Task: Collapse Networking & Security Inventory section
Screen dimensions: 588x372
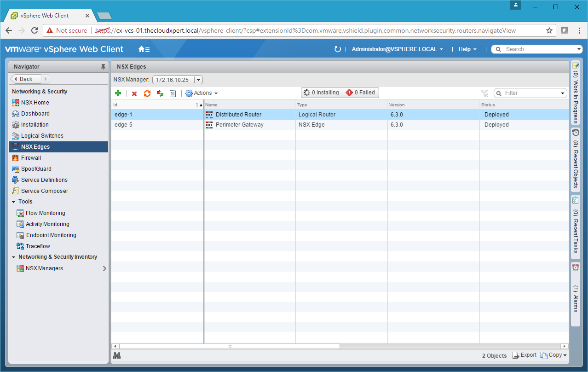Action: point(14,257)
